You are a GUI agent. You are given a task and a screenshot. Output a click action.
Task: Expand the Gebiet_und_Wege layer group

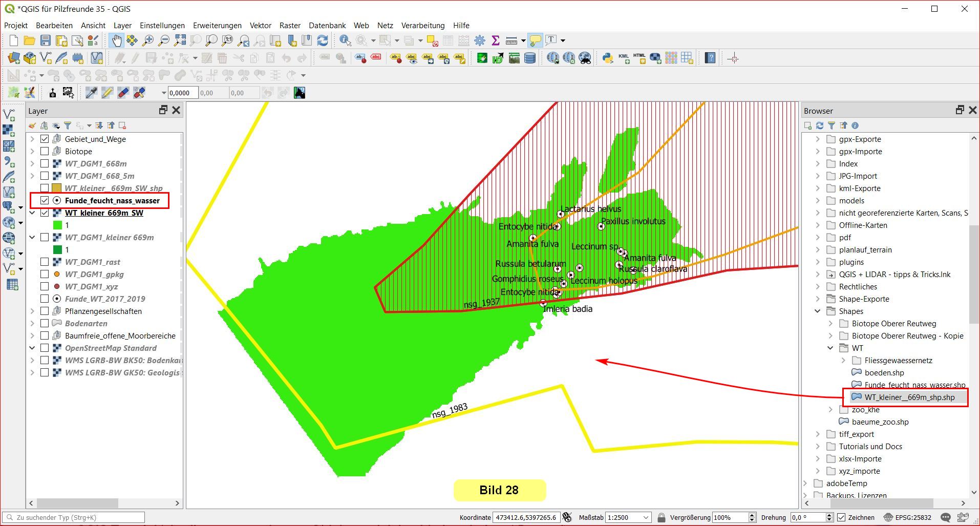(32, 139)
